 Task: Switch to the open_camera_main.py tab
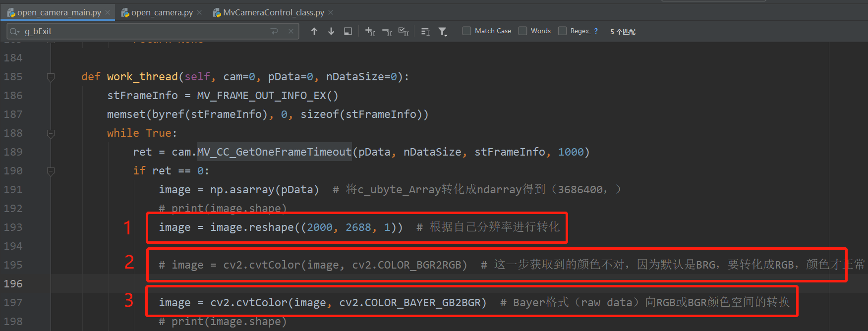(x=59, y=12)
